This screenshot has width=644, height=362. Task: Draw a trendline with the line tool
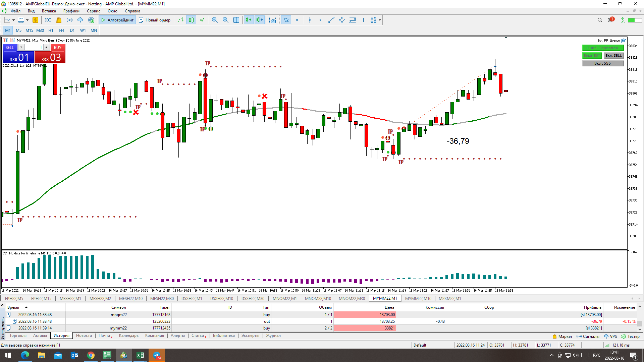point(331,20)
